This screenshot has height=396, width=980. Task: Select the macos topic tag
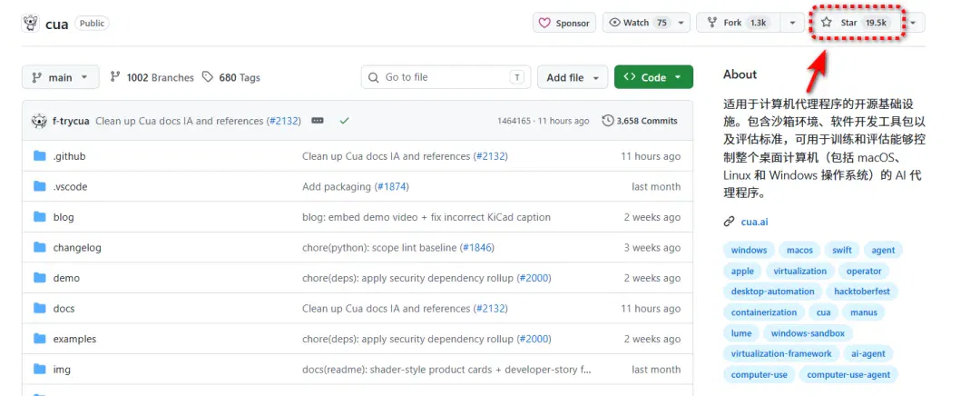point(799,251)
